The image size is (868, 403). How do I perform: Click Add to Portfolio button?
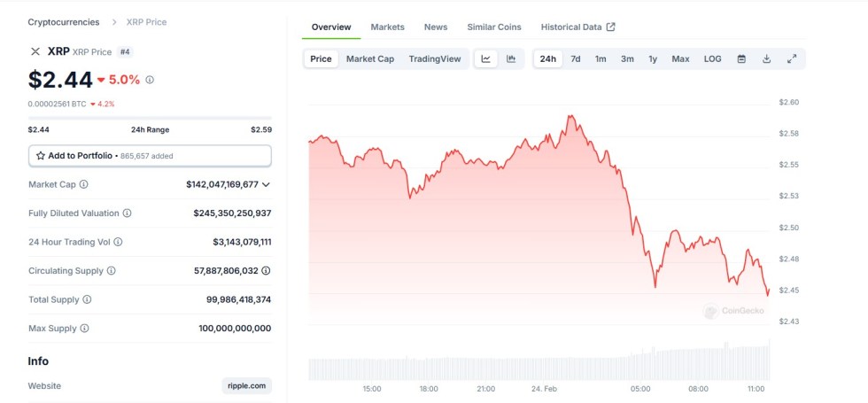pyautogui.click(x=150, y=156)
